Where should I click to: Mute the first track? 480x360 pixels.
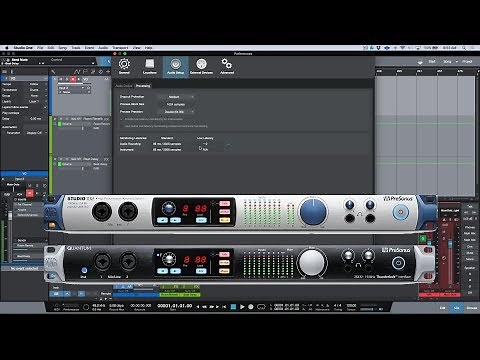[x=61, y=79]
